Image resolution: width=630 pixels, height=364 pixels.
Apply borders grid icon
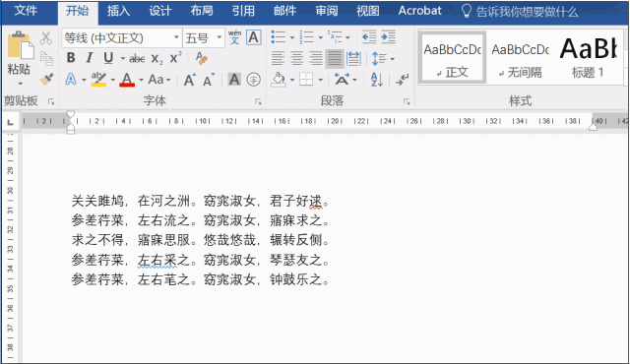point(306,80)
